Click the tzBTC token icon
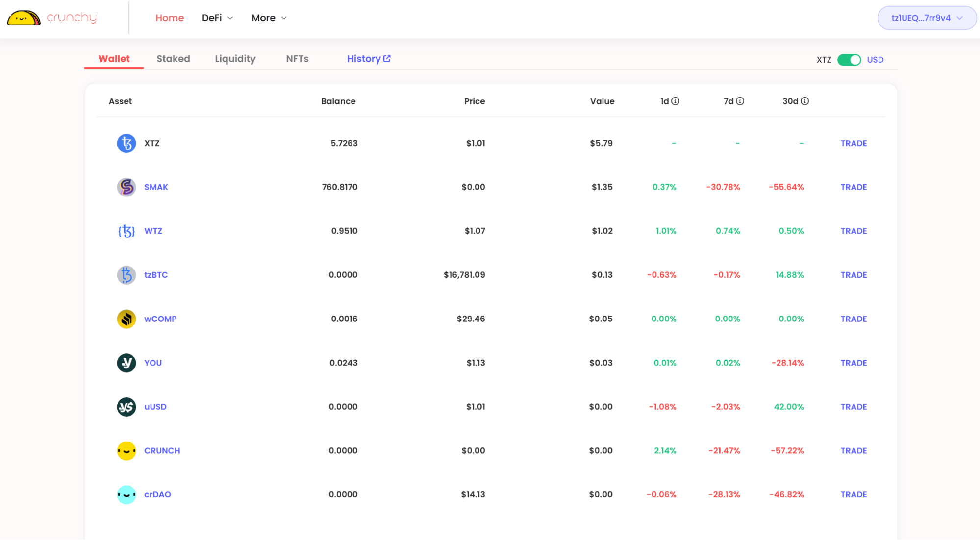Viewport: 980px width, 540px height. point(126,275)
